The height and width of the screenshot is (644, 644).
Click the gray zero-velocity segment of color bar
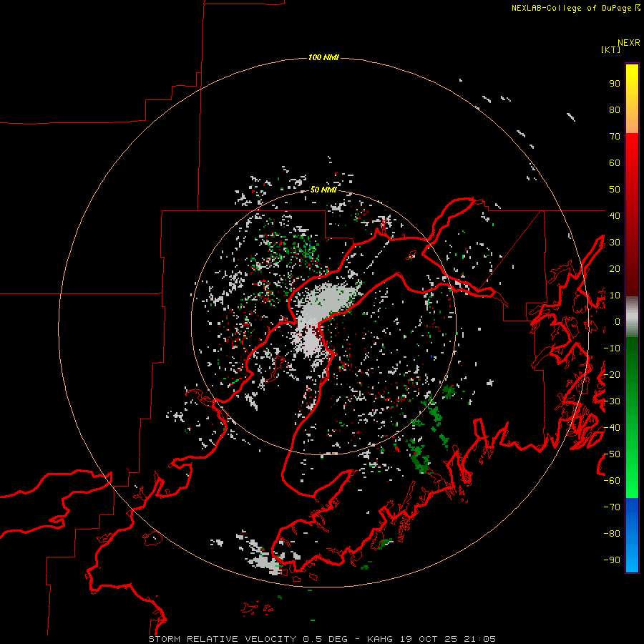click(632, 317)
